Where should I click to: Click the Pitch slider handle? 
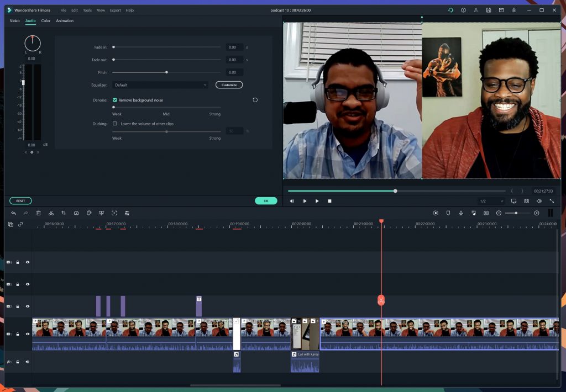[x=166, y=72]
